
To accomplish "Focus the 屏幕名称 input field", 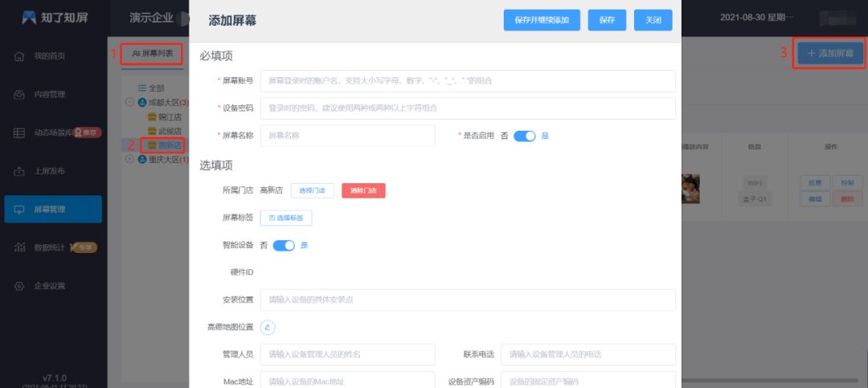I will pos(348,136).
